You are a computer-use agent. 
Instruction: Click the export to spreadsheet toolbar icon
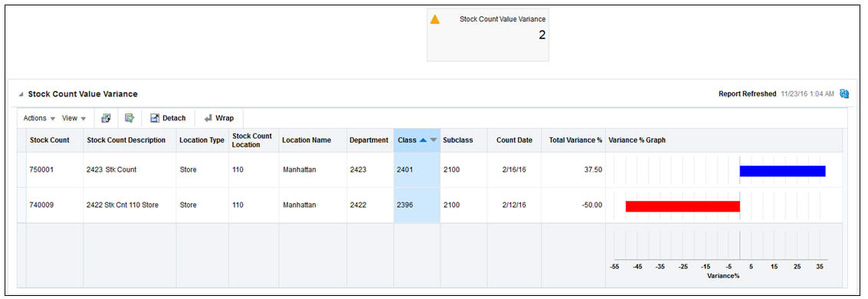click(106, 118)
